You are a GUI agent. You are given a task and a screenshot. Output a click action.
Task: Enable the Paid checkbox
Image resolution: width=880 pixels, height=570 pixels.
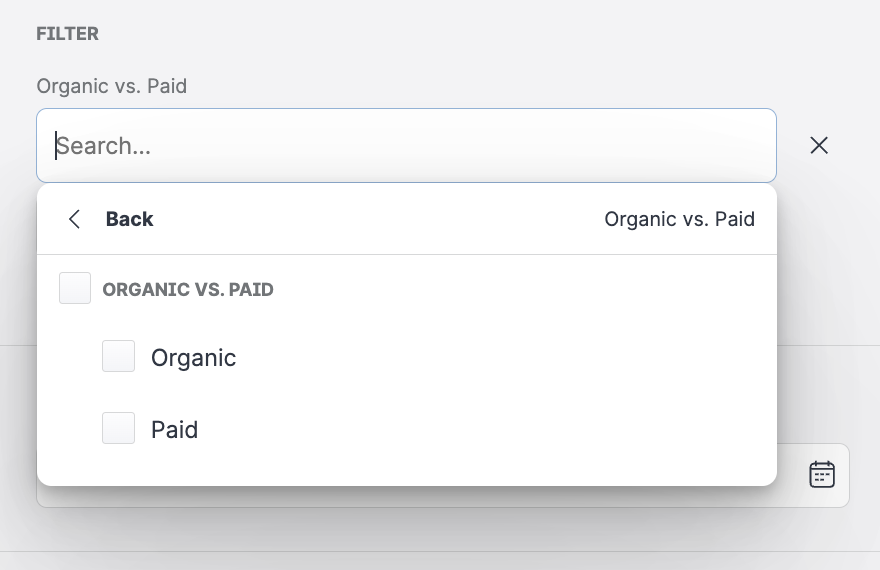click(x=118, y=429)
